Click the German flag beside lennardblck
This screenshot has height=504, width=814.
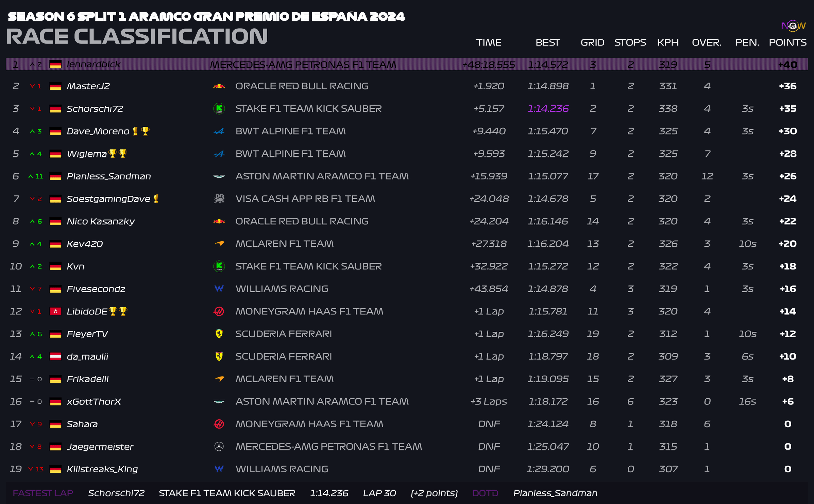point(55,64)
